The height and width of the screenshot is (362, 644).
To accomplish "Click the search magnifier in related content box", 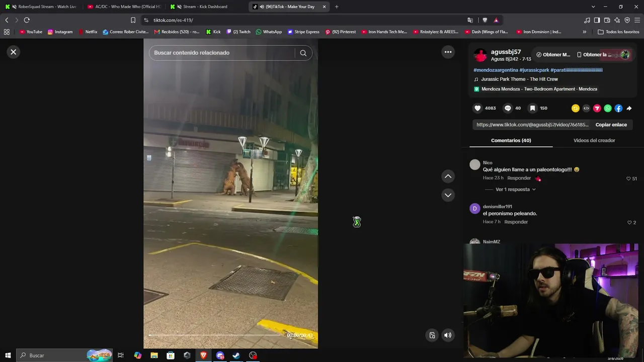I will click(303, 53).
